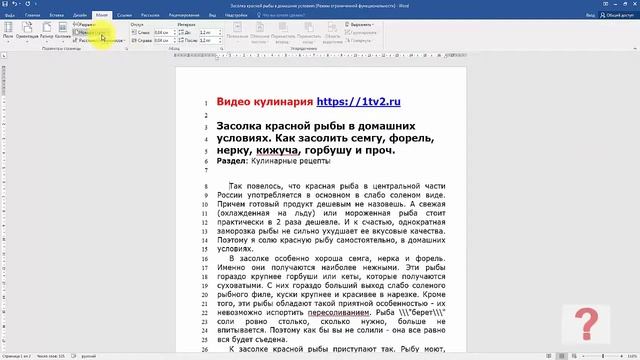Viewport: 640px width, 360px height.
Task: Open the Hyphenation (Расстановка переносов) dropdown
Action: tap(99, 40)
